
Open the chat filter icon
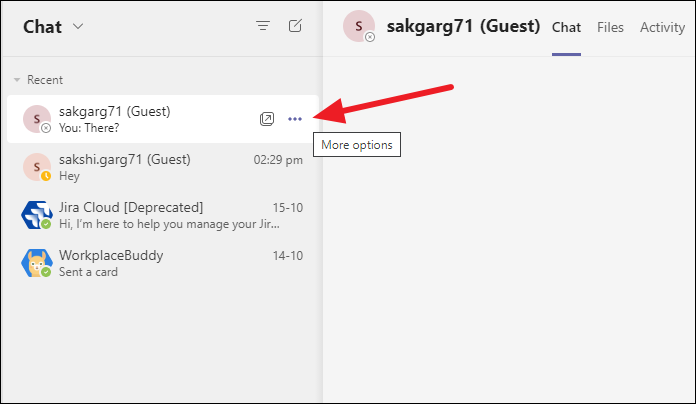[263, 26]
